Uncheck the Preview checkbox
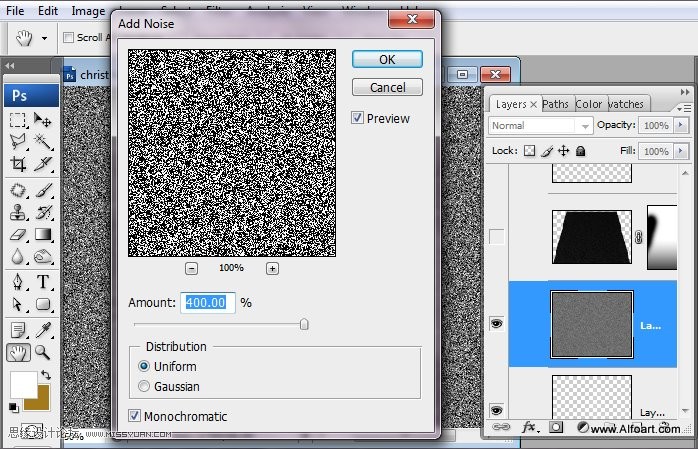698x449 pixels. pos(358,118)
